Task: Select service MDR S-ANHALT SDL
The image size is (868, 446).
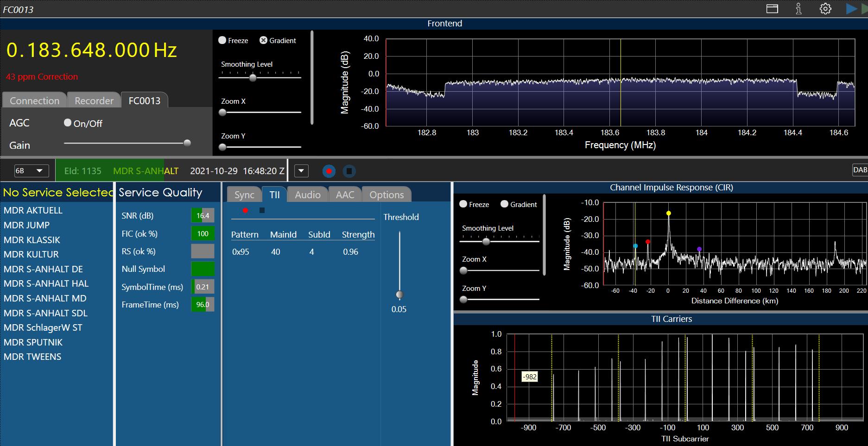Action: click(45, 313)
